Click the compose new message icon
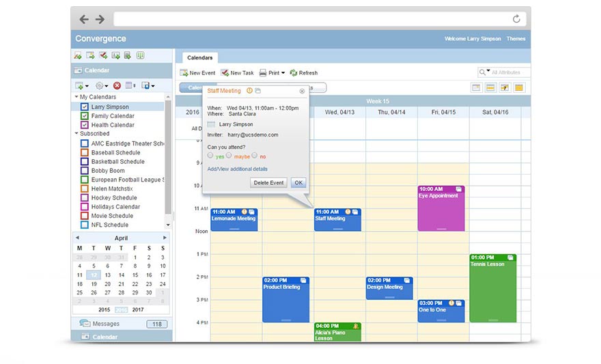601x364 pixels. pyautogui.click(x=78, y=55)
